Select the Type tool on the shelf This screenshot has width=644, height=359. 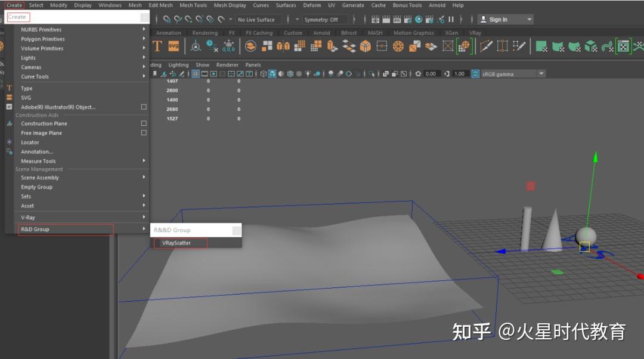click(157, 46)
